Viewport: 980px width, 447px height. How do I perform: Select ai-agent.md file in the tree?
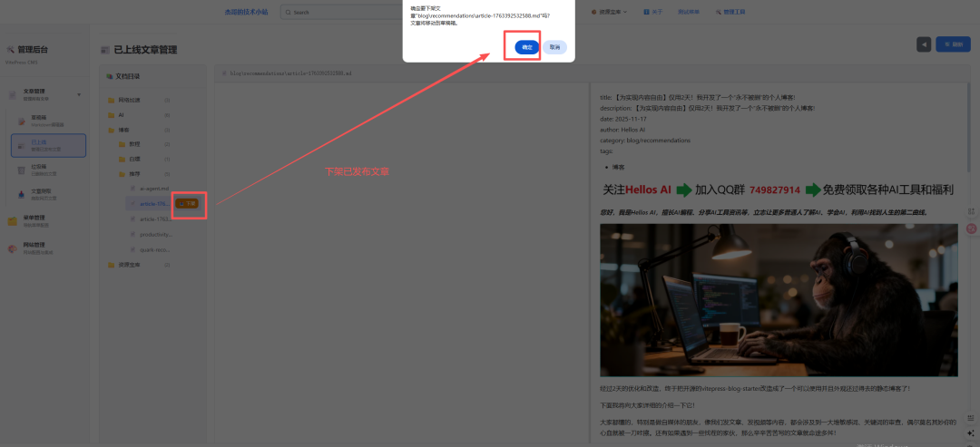coord(153,189)
